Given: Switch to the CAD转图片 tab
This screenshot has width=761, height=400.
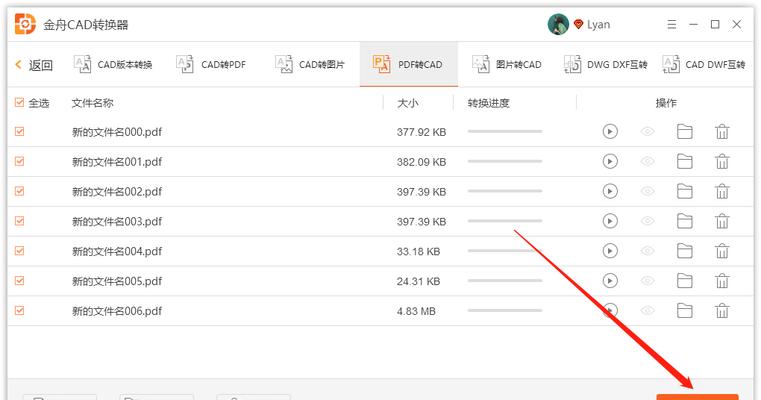Looking at the screenshot, I should tap(310, 64).
